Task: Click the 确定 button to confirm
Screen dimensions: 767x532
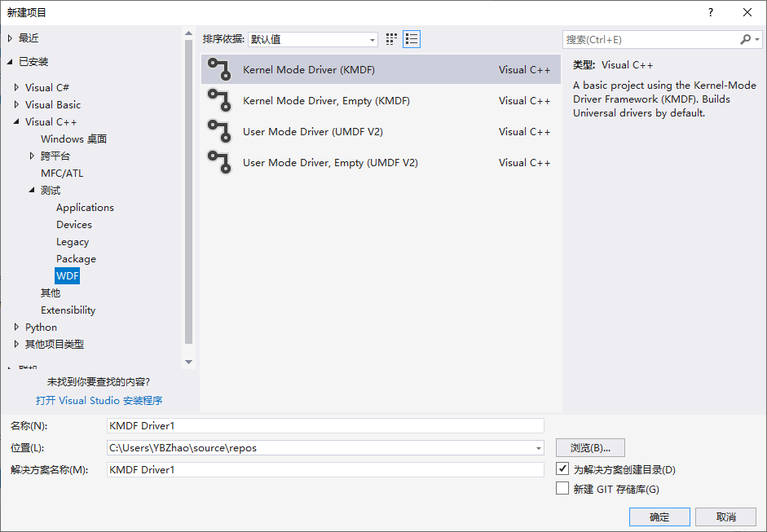Action: (659, 517)
